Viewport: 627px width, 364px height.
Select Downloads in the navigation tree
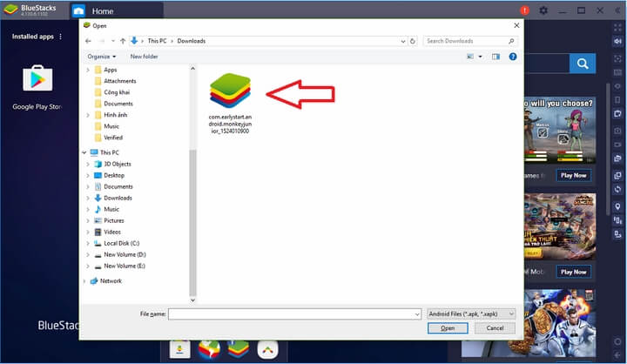pos(118,198)
